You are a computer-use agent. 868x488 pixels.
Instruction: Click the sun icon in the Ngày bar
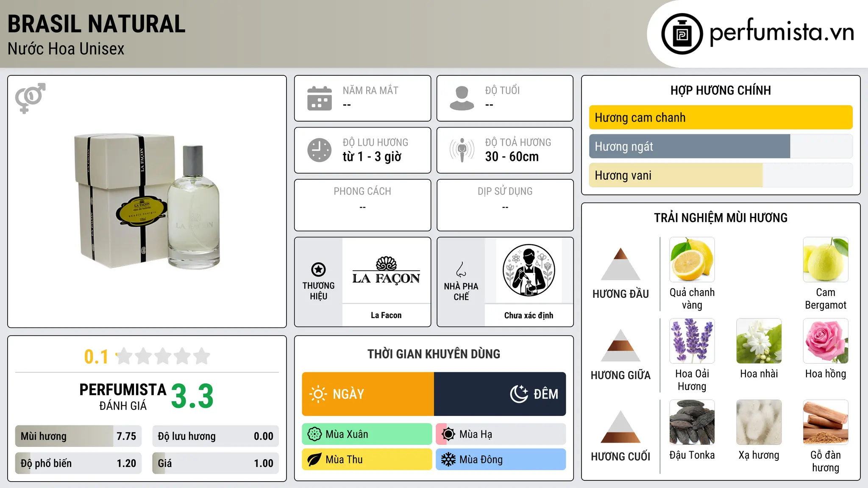(x=318, y=394)
